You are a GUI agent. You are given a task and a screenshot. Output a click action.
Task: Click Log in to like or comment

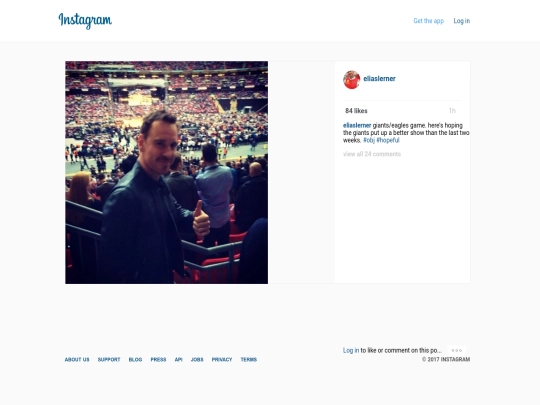tap(351, 350)
